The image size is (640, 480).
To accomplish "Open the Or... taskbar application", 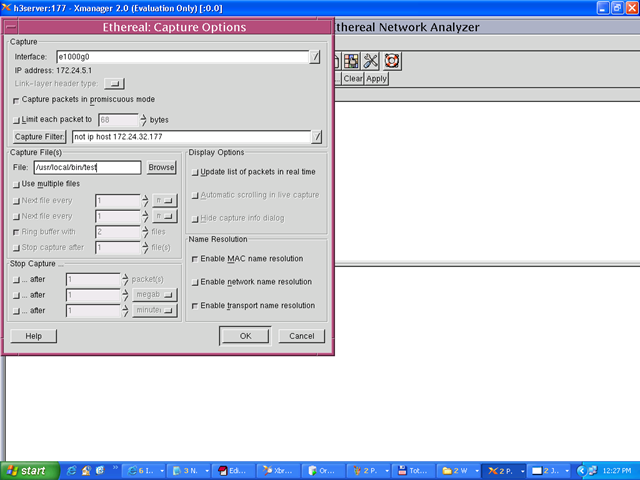I will coord(324,471).
